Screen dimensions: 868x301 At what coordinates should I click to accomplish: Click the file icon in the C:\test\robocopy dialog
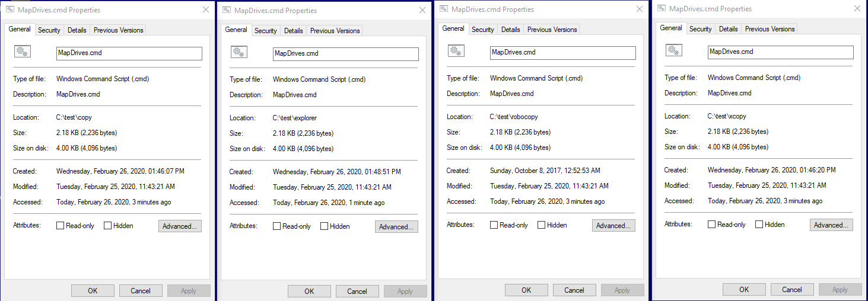pos(456,52)
